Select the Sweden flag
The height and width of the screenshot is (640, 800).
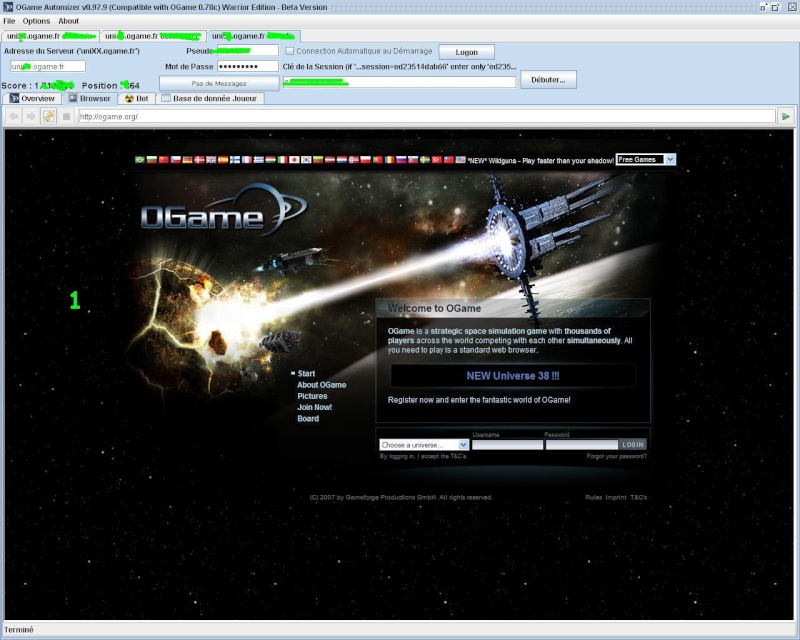(x=424, y=160)
